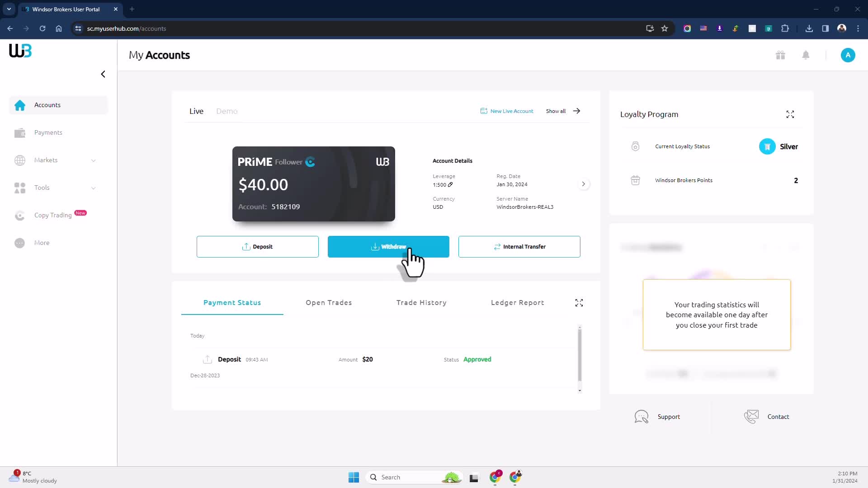Expand the Loyalty Program panel
Screen dimensions: 868x488
point(790,115)
